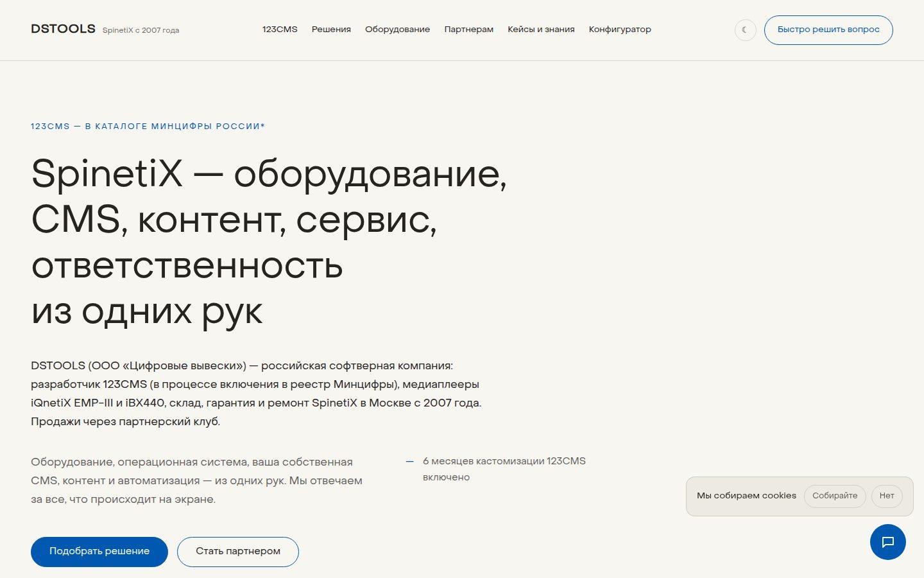Go to the Конфигуратор page
The width and height of the screenshot is (924, 578).
click(x=620, y=30)
